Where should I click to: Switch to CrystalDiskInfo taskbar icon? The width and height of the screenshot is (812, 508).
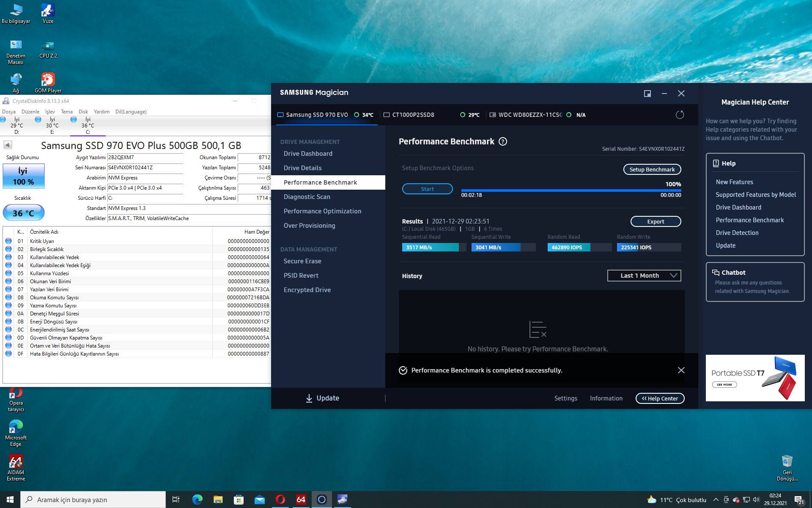coord(342,500)
